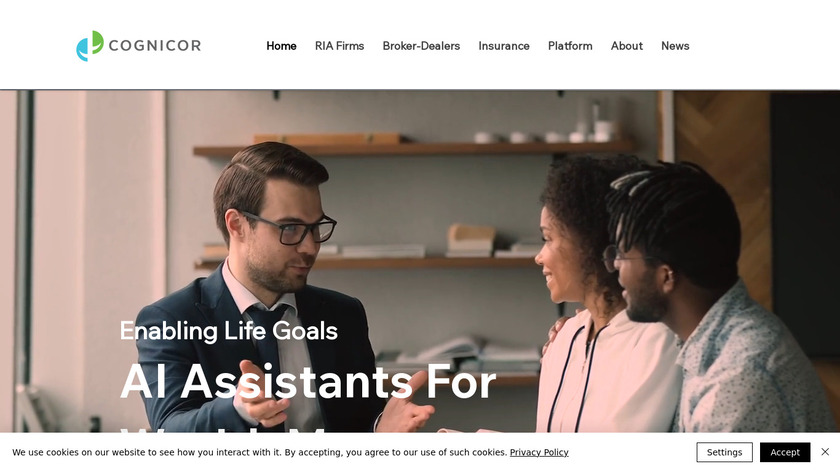Click the COGNICOR wordmark text
The width and height of the screenshot is (840, 472).
tap(155, 46)
